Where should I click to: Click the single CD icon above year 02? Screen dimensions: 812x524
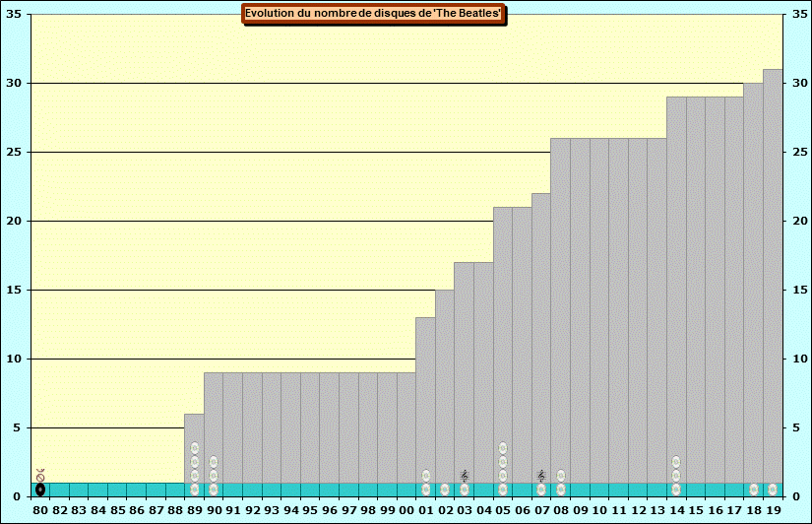(x=445, y=490)
